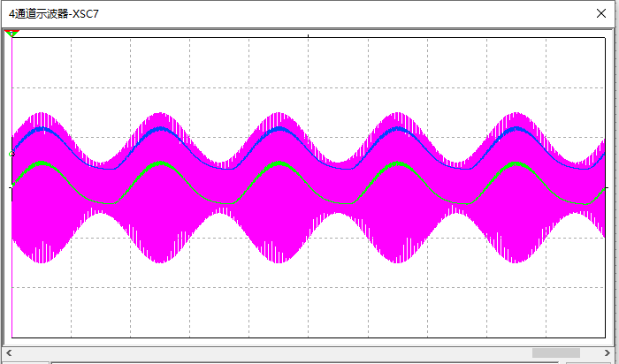Click the center tick on display's top border
619x364 pixels.
pyautogui.click(x=308, y=37)
